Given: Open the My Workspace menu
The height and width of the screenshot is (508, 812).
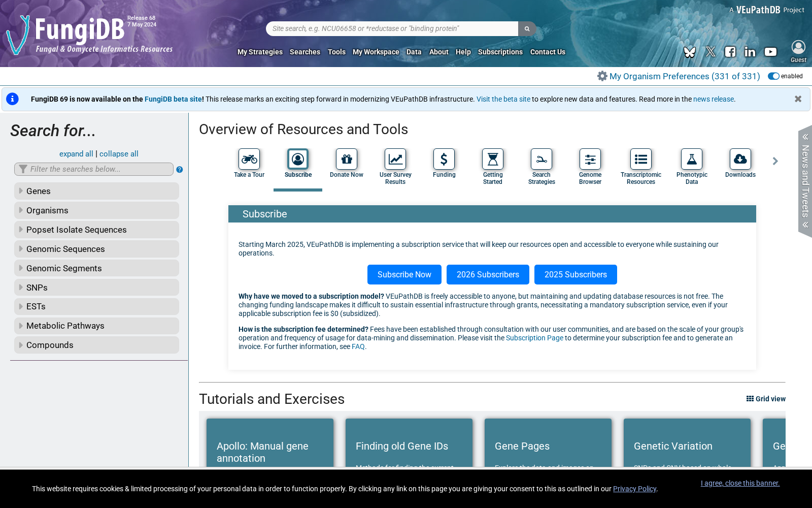Looking at the screenshot, I should coord(376,52).
